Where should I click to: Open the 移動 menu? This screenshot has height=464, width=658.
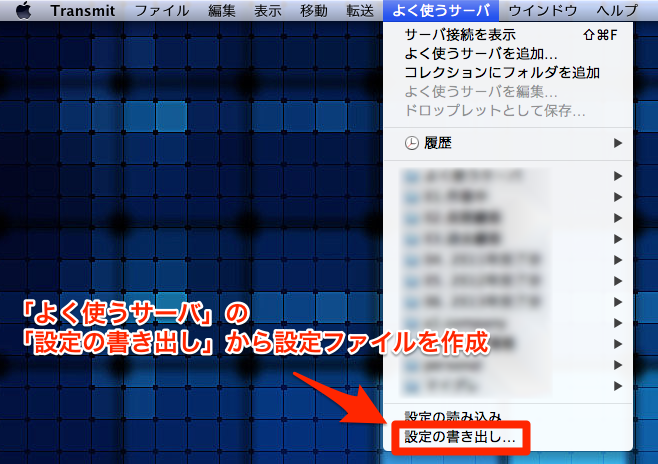point(312,10)
